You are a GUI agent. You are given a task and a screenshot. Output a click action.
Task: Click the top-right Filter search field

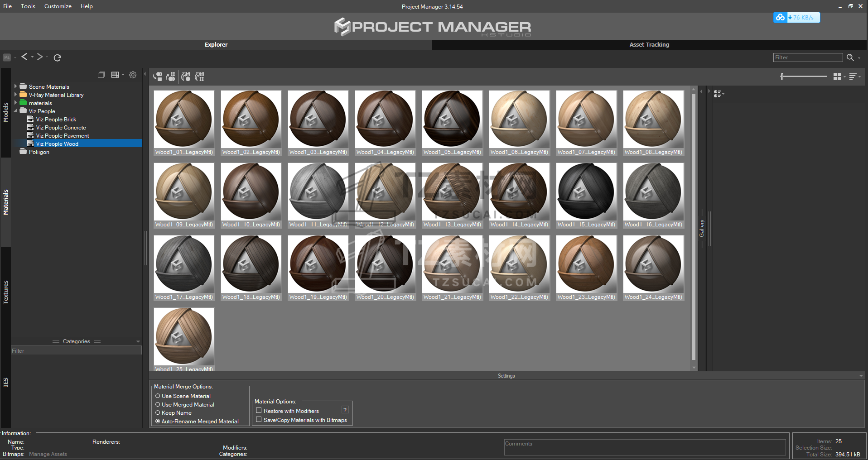(x=808, y=57)
